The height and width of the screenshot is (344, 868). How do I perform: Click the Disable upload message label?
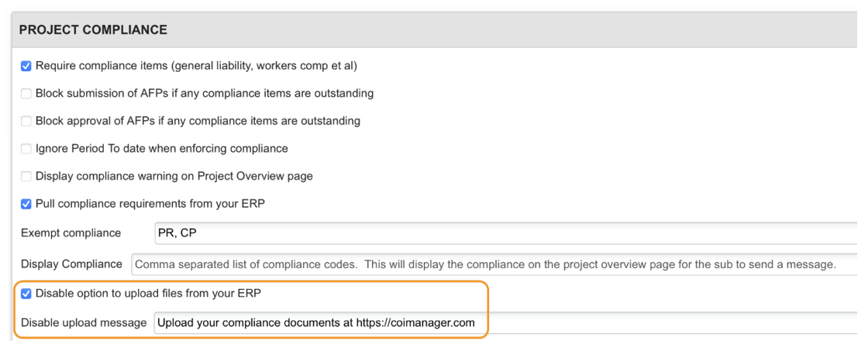pos(84,323)
